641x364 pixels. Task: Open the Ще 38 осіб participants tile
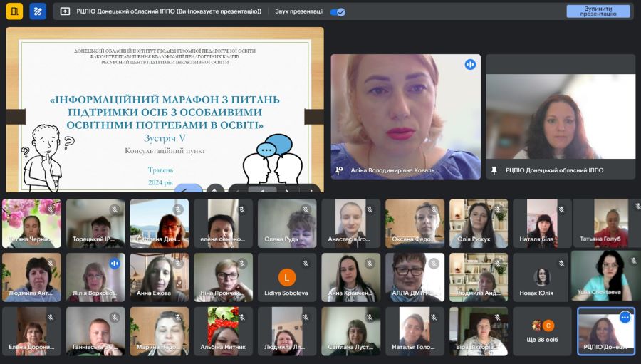tap(542, 331)
